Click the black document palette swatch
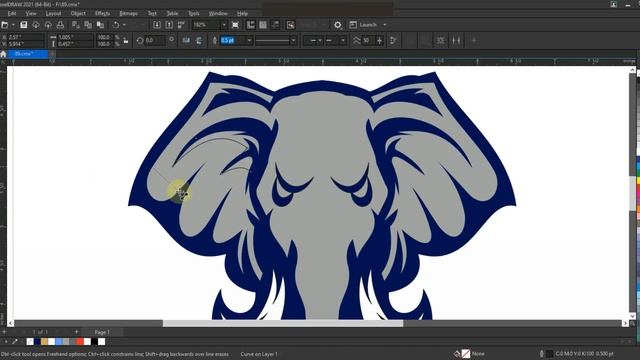 [94, 342]
